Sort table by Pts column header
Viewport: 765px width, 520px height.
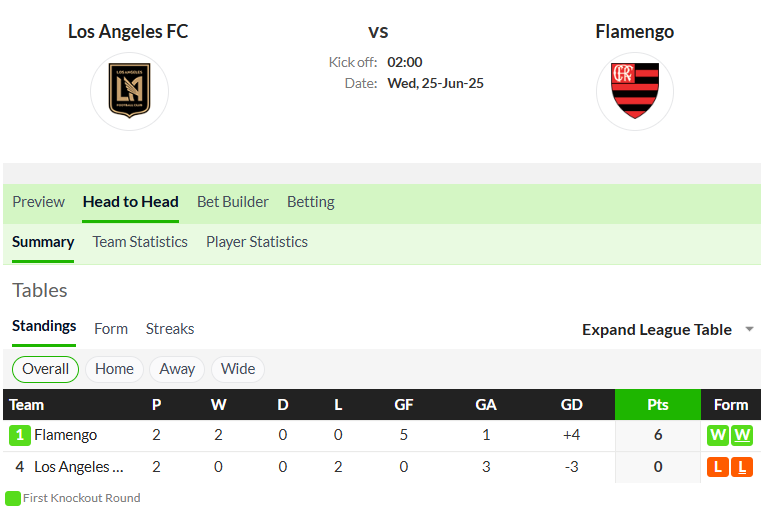click(658, 405)
